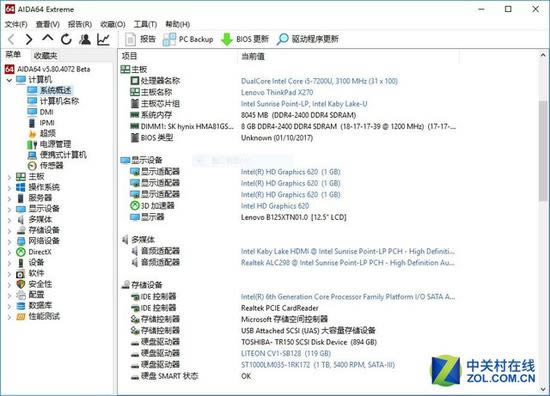Click the 安全性 shield icon
The image size is (550, 396).
point(21,284)
